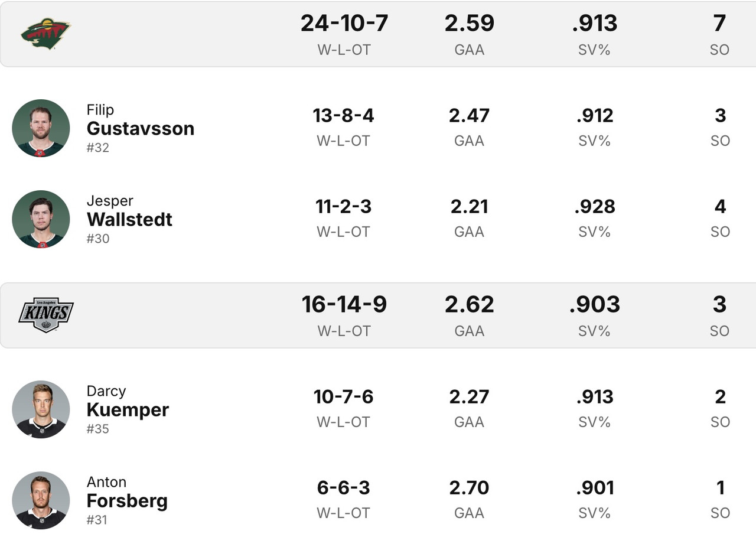Click Wallstedt's jersey number #30
The width and height of the screenshot is (756, 547).
pos(98,239)
